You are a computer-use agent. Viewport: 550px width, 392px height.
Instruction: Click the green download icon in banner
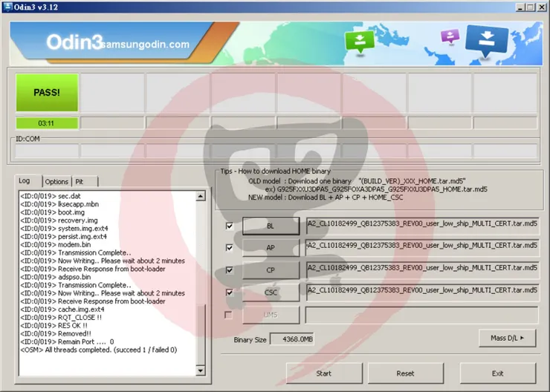[x=360, y=42]
